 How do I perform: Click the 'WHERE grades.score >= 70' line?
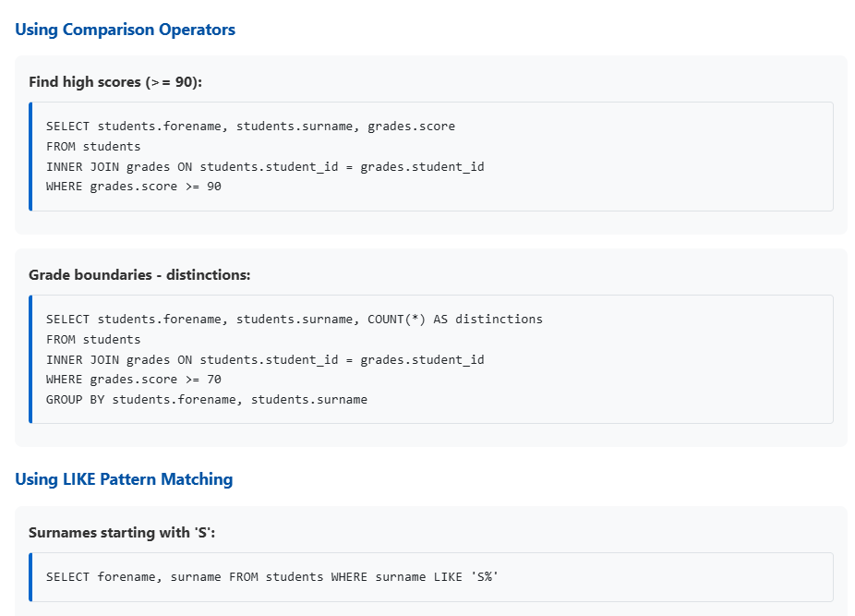click(x=134, y=380)
